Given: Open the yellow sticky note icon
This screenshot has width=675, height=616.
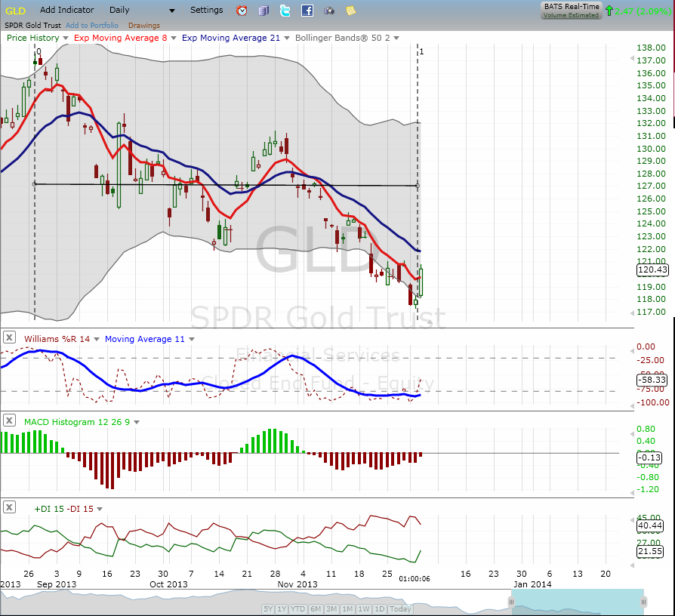Looking at the screenshot, I should coord(351,11).
